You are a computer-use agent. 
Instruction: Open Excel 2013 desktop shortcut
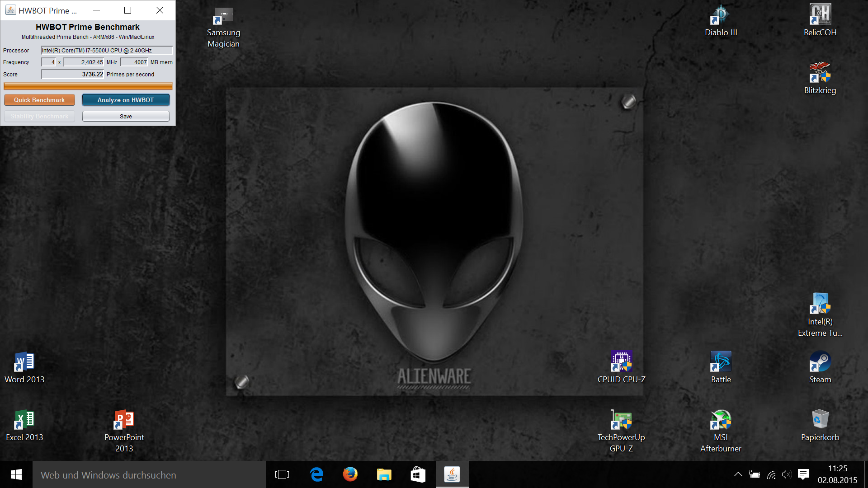(24, 426)
